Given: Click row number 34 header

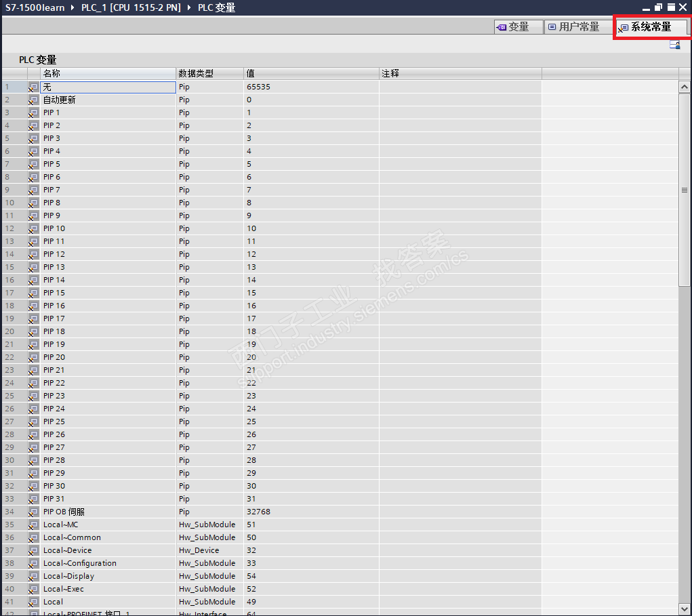Looking at the screenshot, I should pyautogui.click(x=9, y=512).
